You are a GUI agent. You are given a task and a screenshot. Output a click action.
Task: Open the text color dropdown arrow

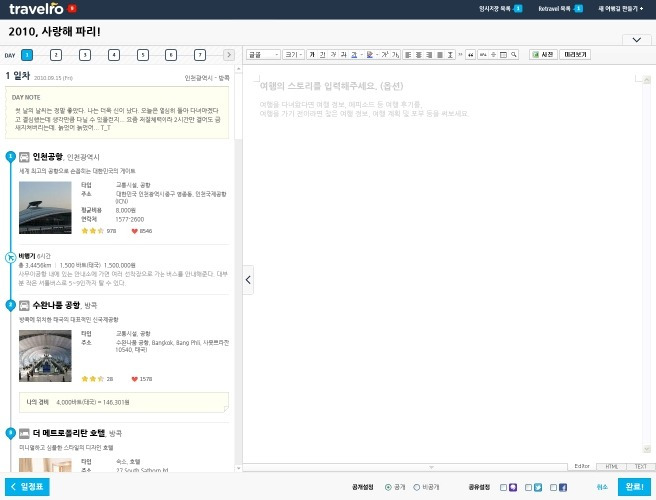tap(361, 55)
